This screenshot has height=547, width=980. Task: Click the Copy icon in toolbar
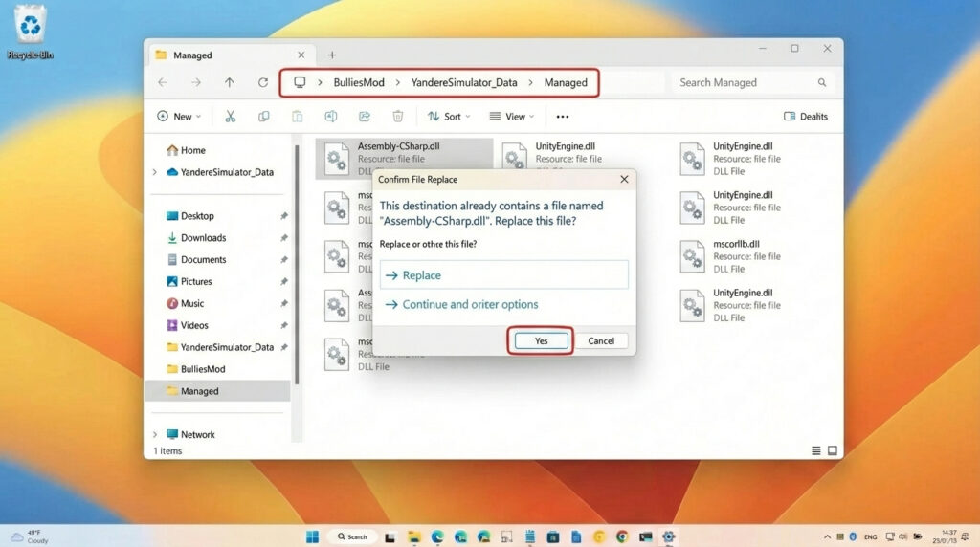coord(263,117)
